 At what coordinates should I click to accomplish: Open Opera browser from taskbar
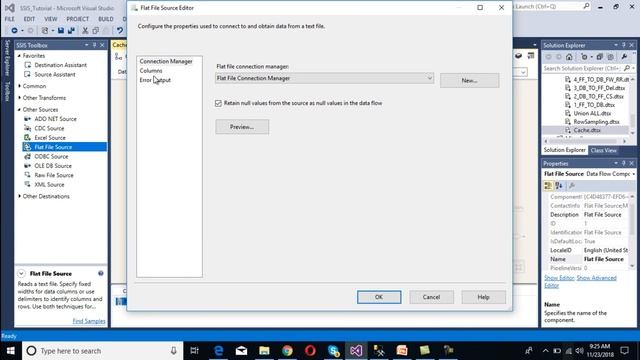tap(310, 351)
